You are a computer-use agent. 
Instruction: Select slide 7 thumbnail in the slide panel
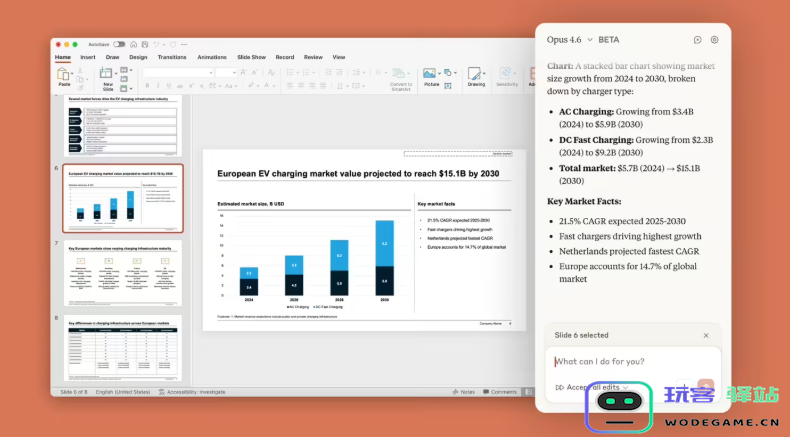coord(123,274)
